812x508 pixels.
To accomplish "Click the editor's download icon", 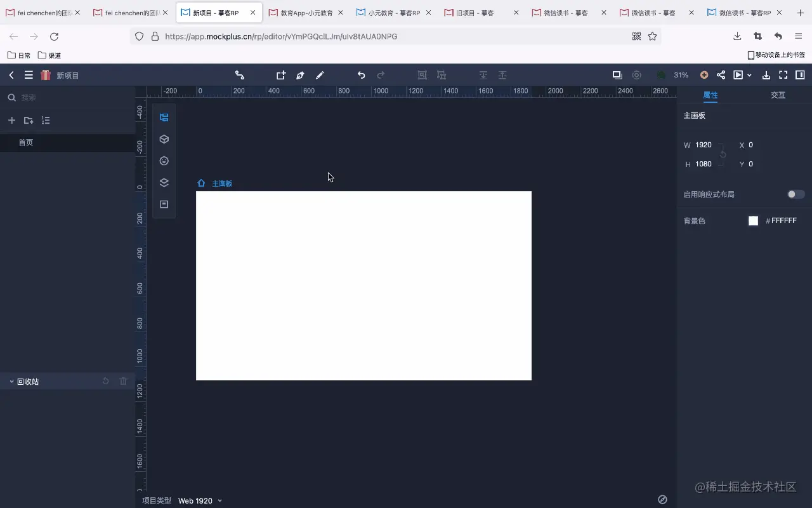I will pyautogui.click(x=766, y=75).
